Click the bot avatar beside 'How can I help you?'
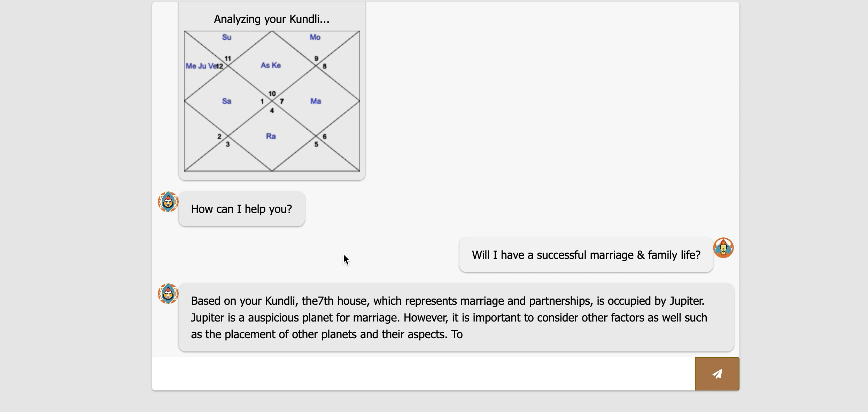The image size is (868, 412). click(168, 202)
